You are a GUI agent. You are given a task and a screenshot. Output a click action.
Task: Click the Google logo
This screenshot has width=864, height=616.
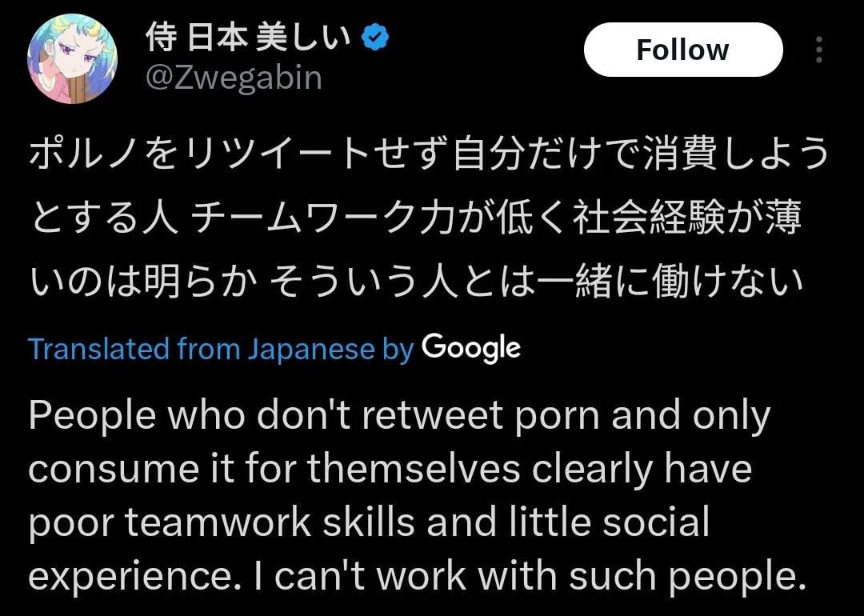(470, 348)
